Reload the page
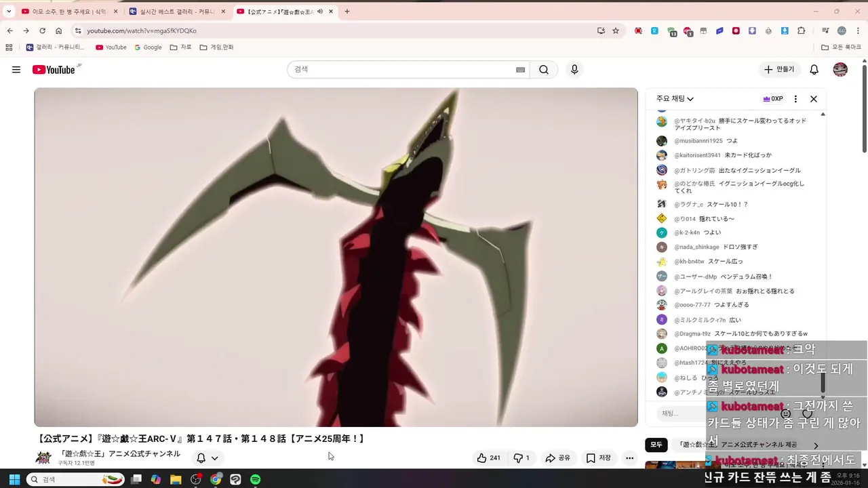Viewport: 868px width, 488px height. click(x=42, y=30)
